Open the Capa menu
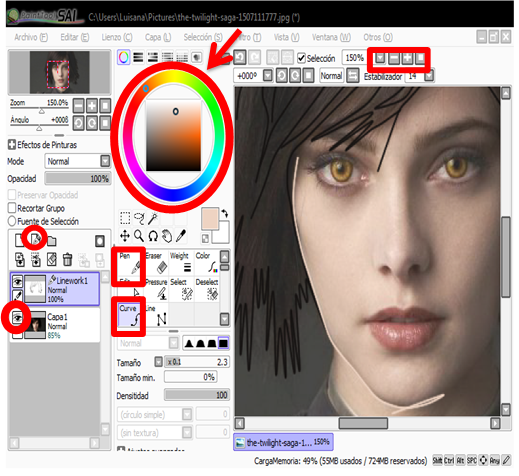This screenshot has height=476, width=519. [158, 37]
